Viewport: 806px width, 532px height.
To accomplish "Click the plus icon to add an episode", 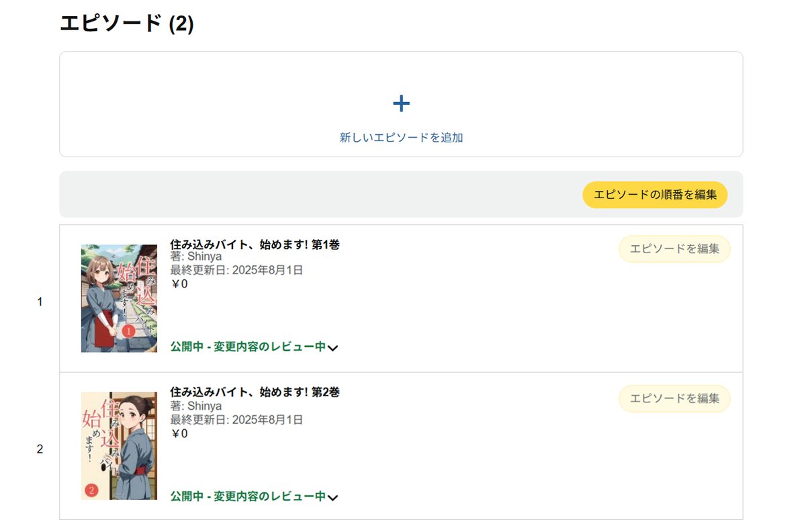I will coord(401,103).
